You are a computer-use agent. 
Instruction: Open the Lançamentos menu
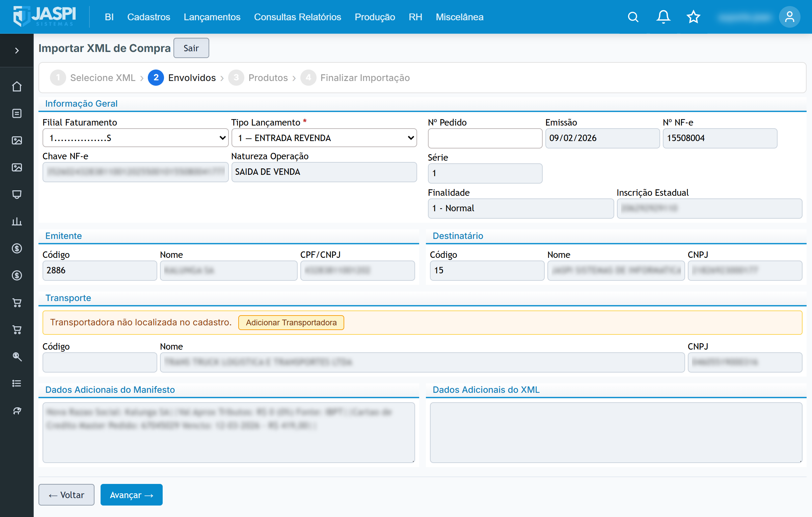pyautogui.click(x=212, y=17)
